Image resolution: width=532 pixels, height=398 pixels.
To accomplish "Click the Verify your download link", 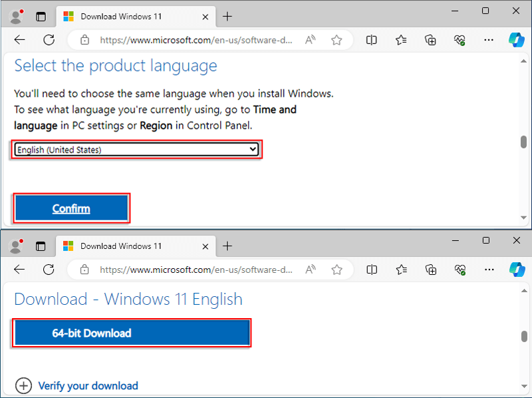I will pos(88,386).
